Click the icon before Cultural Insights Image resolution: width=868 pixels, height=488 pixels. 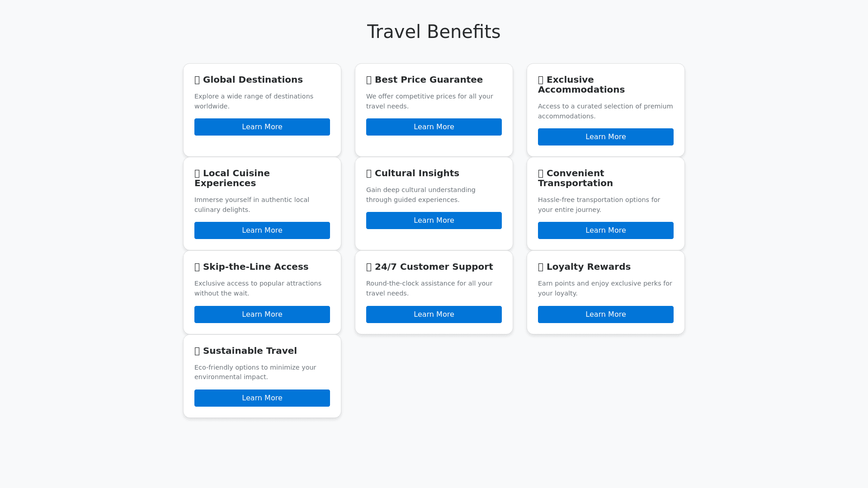[x=369, y=174]
